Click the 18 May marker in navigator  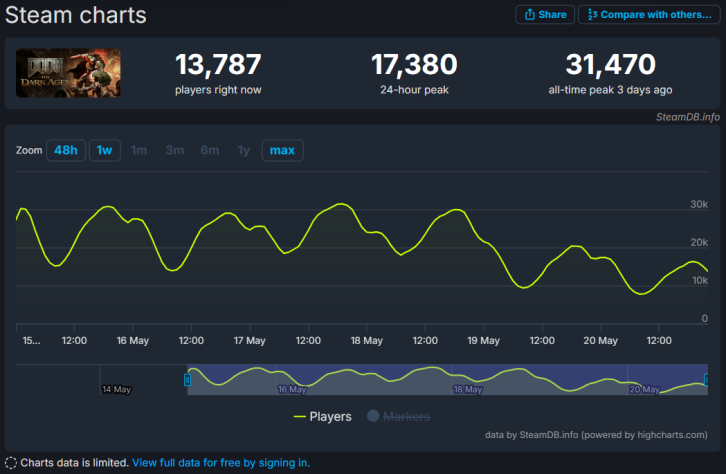pyautogui.click(x=468, y=389)
